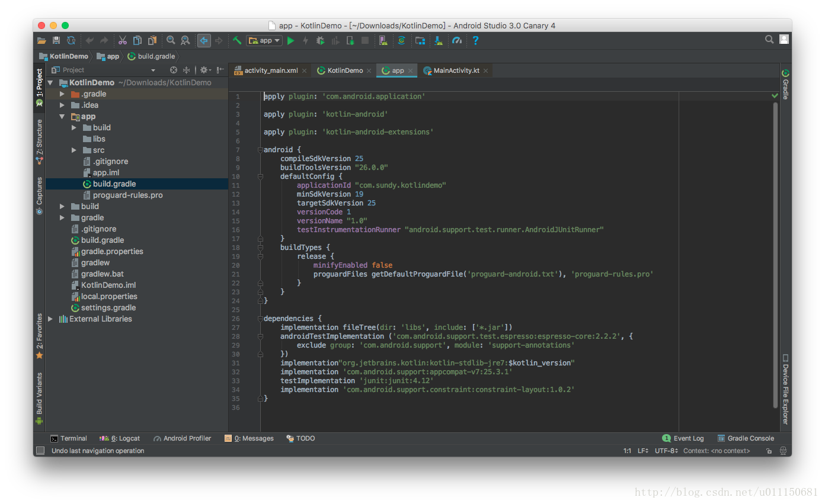Screen dimensions: 825x504
Task: Click the Search Everywhere magnifier icon
Action: coord(769,40)
